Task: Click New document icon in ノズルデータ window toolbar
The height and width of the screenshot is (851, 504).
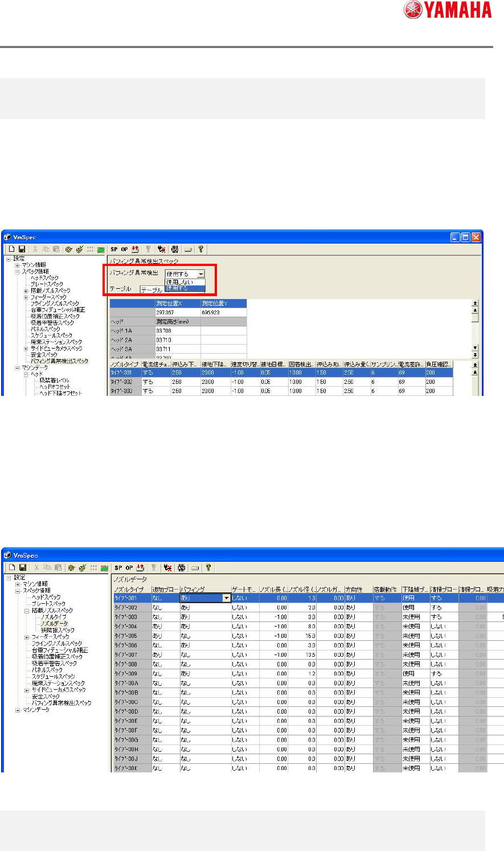Action: coord(12,568)
